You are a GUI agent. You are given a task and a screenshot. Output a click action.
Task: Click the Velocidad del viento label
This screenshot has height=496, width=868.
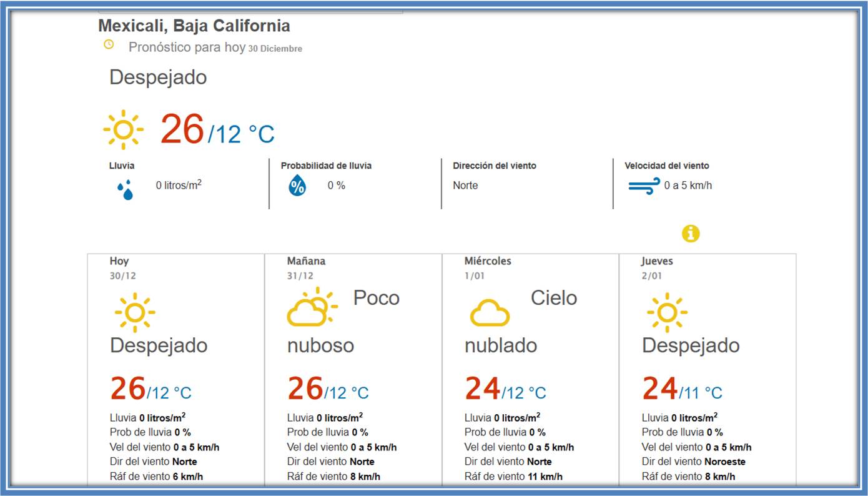pyautogui.click(x=667, y=166)
